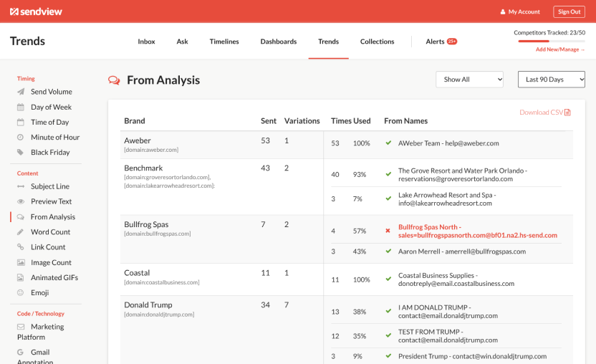Click the My Account user icon
This screenshot has width=596, height=364.
(502, 11)
